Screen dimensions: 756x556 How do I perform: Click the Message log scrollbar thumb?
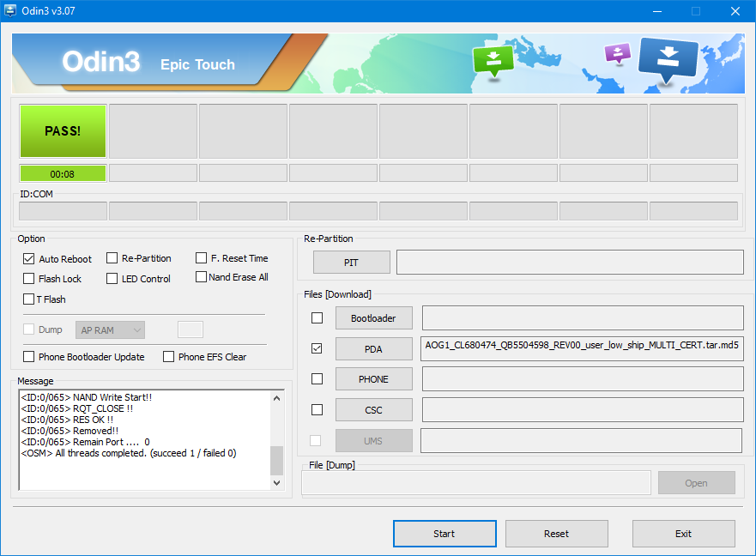[x=277, y=461]
